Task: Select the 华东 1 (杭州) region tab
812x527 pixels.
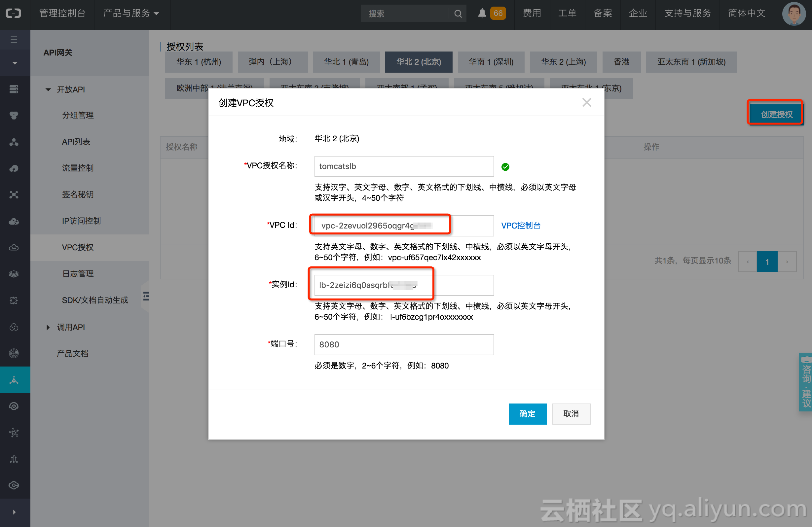Action: [x=199, y=62]
